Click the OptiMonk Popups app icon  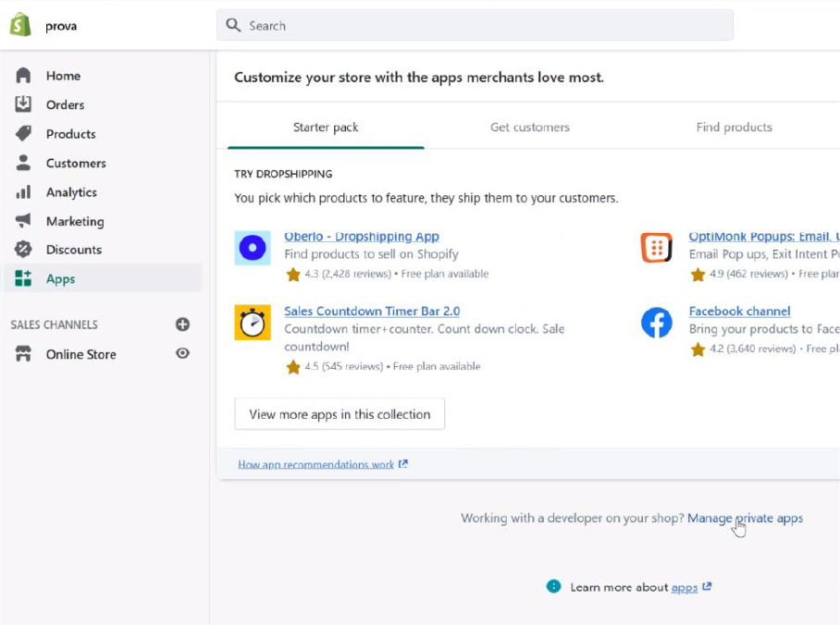tap(656, 248)
